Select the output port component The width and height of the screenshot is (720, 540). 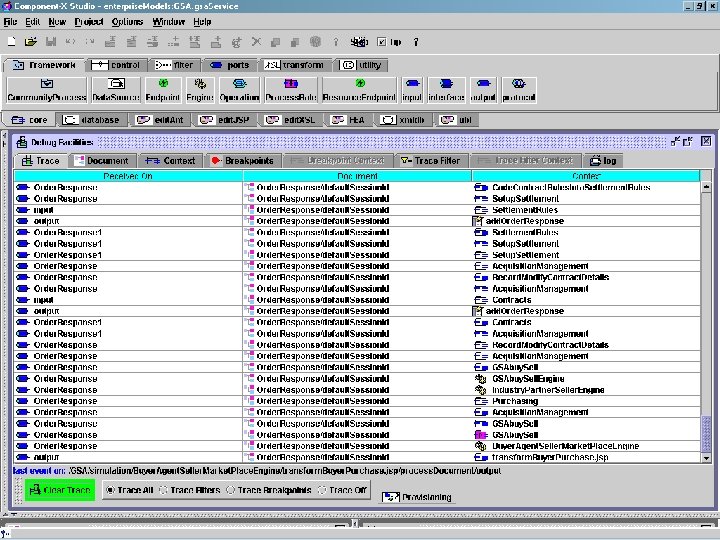click(x=483, y=90)
